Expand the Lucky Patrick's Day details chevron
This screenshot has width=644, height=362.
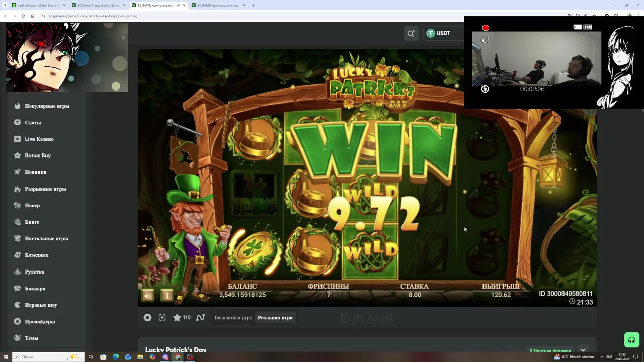pos(583,350)
